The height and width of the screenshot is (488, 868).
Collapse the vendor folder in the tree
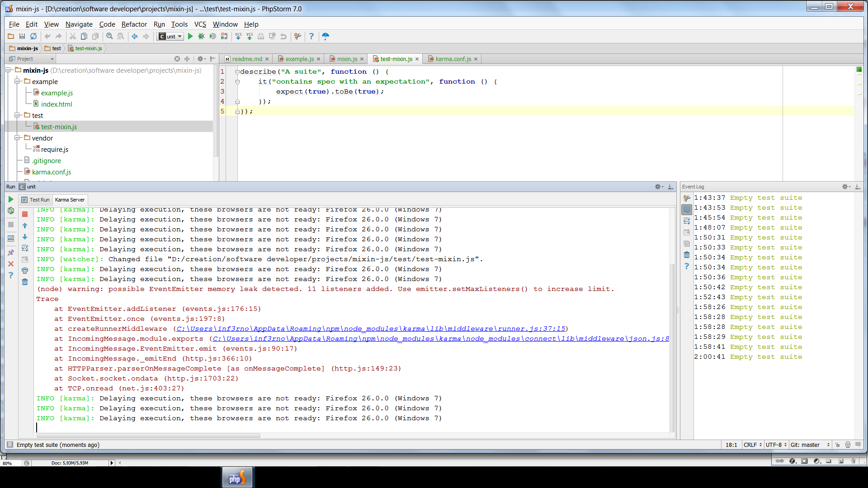tap(17, 138)
